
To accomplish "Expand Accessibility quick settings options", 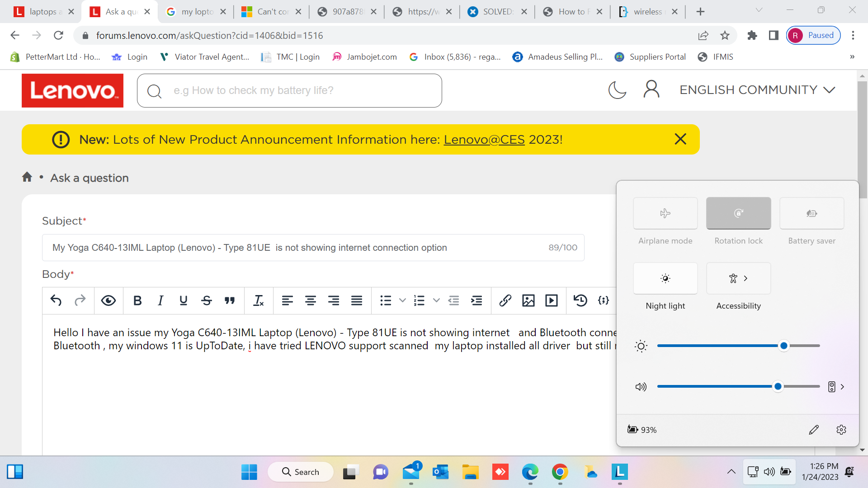I will (x=739, y=278).
